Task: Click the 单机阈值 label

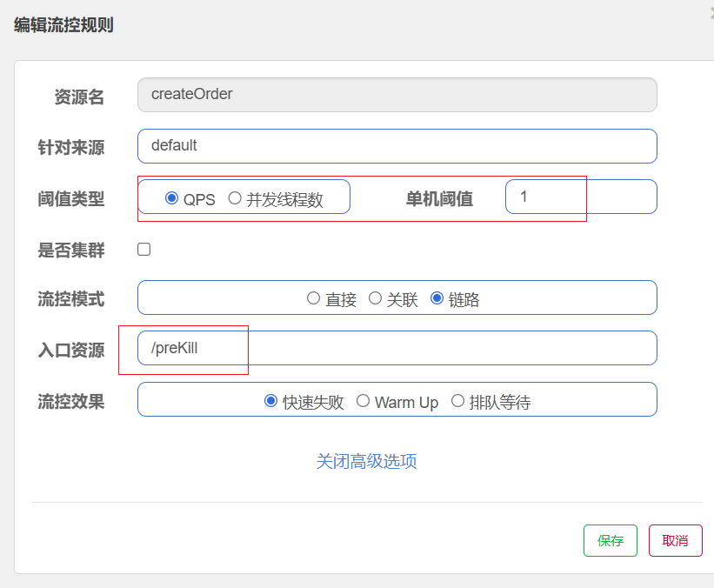Action: pyautogui.click(x=439, y=199)
